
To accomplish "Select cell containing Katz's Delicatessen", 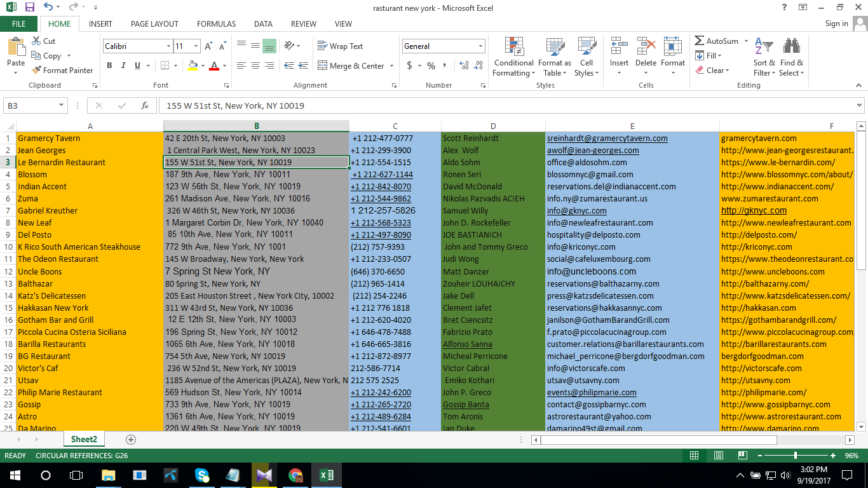I will [51, 295].
